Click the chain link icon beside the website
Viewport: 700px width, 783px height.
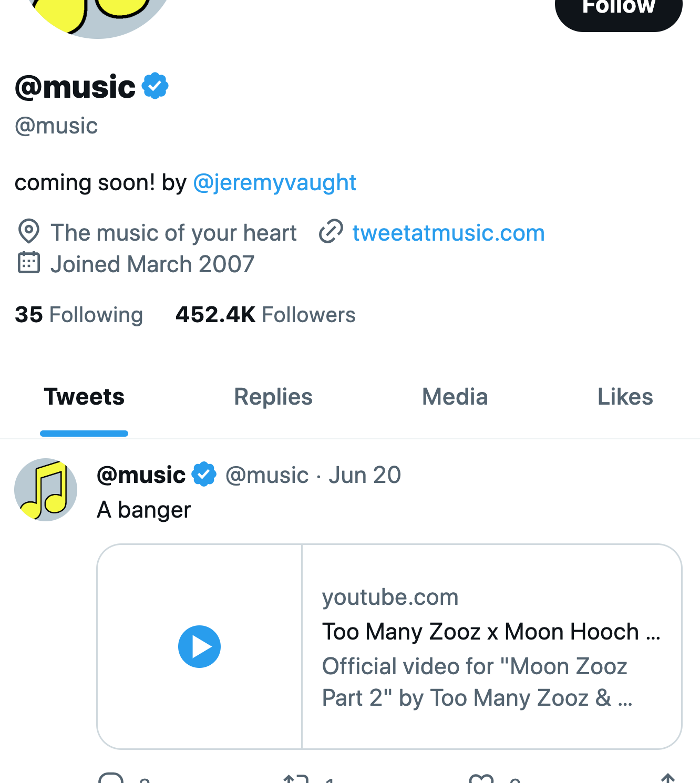[x=331, y=232]
